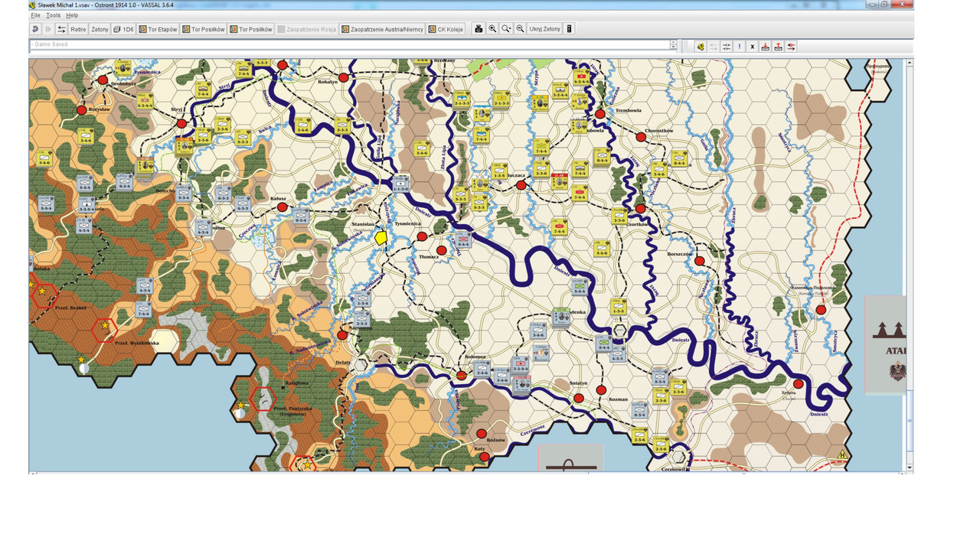Toggle the overview map window icon
Image resolution: width=980 pixels, height=544 pixels.
tap(569, 29)
